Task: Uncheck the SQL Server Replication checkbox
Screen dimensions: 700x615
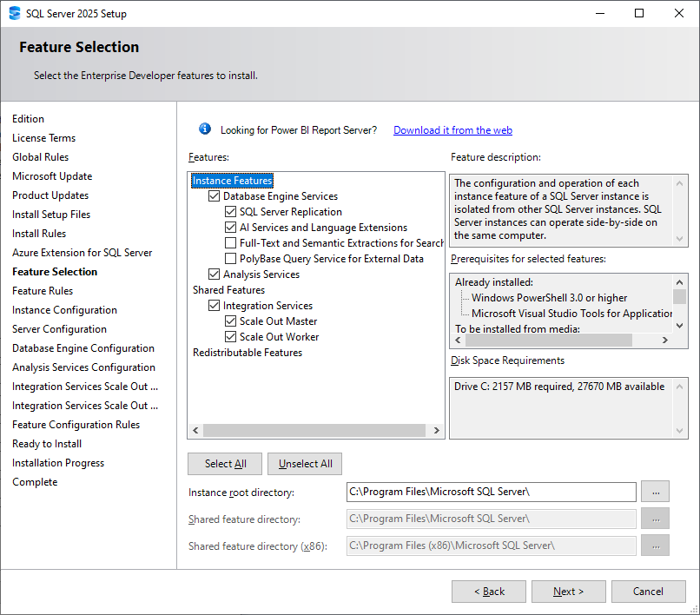Action: 230,212
